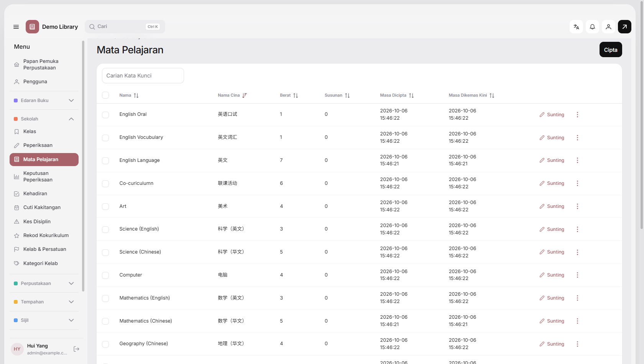Click the HY user avatar
The image size is (644, 364).
(x=17, y=349)
